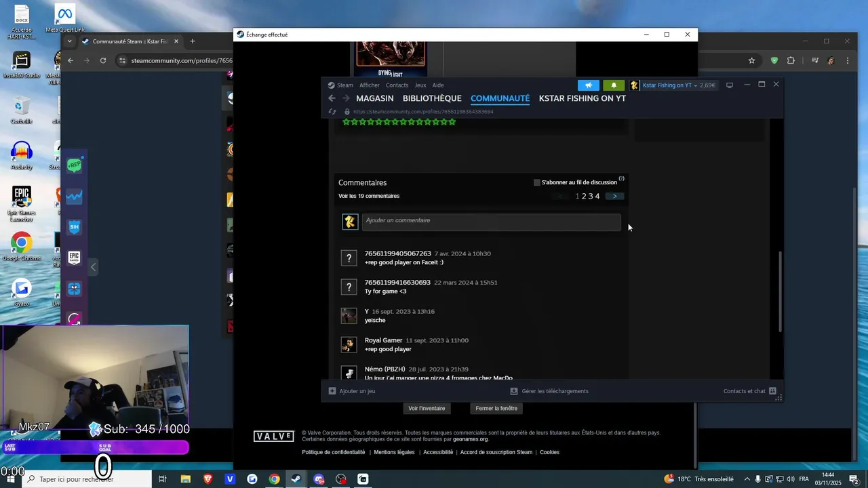
Task: Click Ajouter un commentaire field
Action: (491, 222)
